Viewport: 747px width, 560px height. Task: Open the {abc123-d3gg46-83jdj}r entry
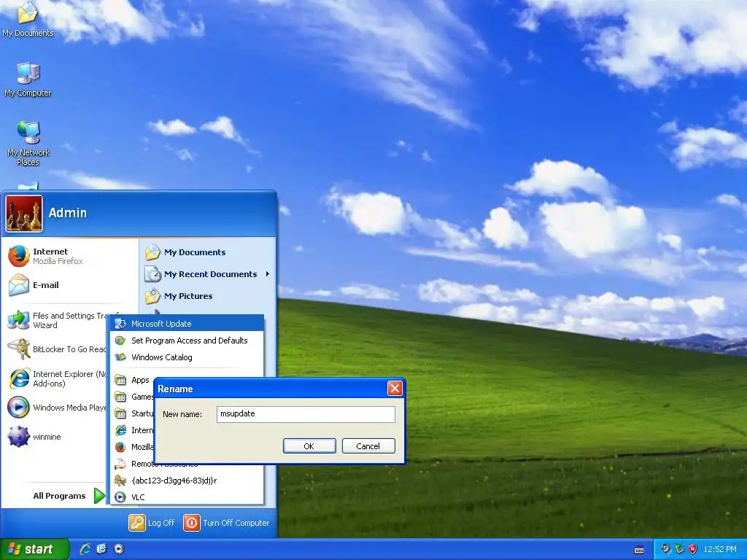pyautogui.click(x=187, y=481)
